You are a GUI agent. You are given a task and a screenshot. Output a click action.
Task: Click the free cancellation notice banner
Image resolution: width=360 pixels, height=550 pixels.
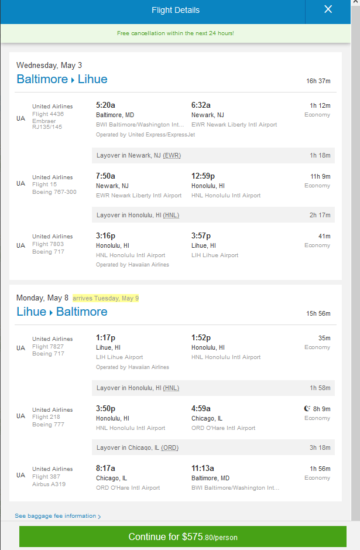pos(175,33)
